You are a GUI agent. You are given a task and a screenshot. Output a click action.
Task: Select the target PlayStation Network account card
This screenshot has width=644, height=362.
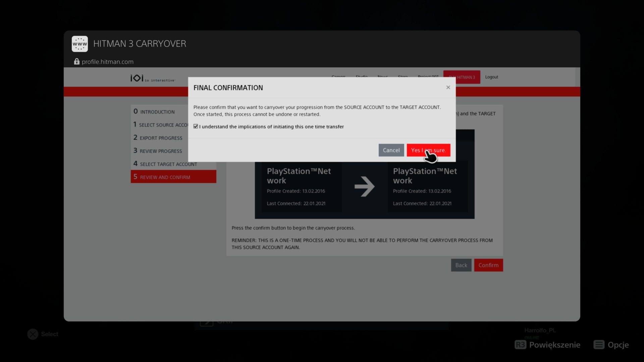427,186
